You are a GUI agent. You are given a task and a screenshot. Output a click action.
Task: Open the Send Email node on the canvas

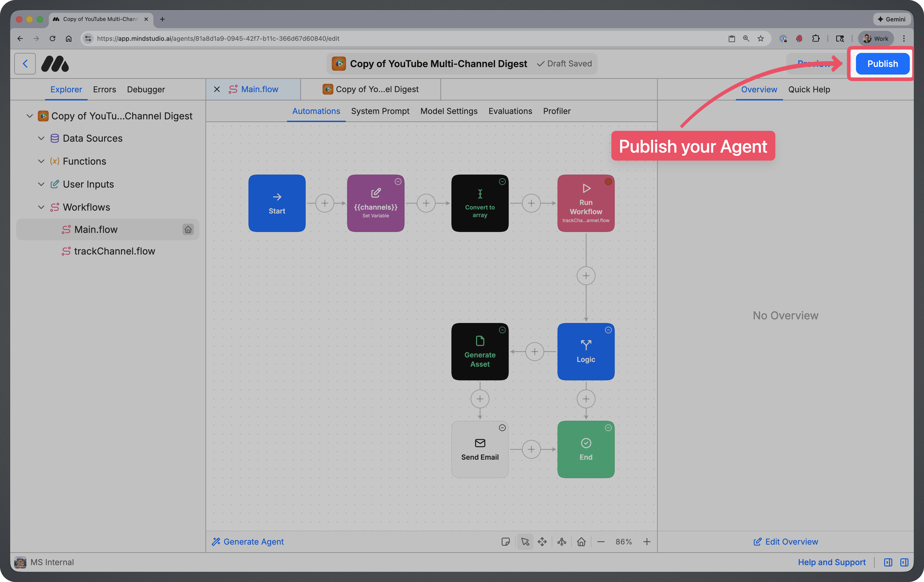480,449
